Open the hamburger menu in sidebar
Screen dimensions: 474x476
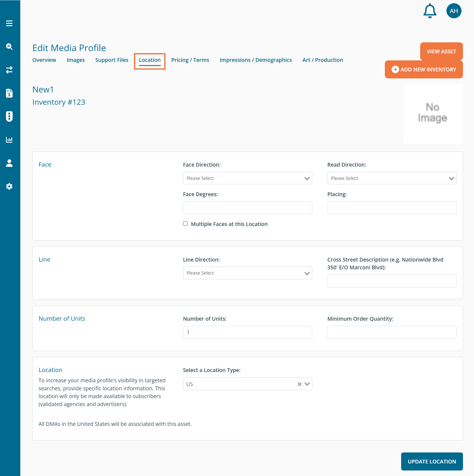(x=9, y=23)
